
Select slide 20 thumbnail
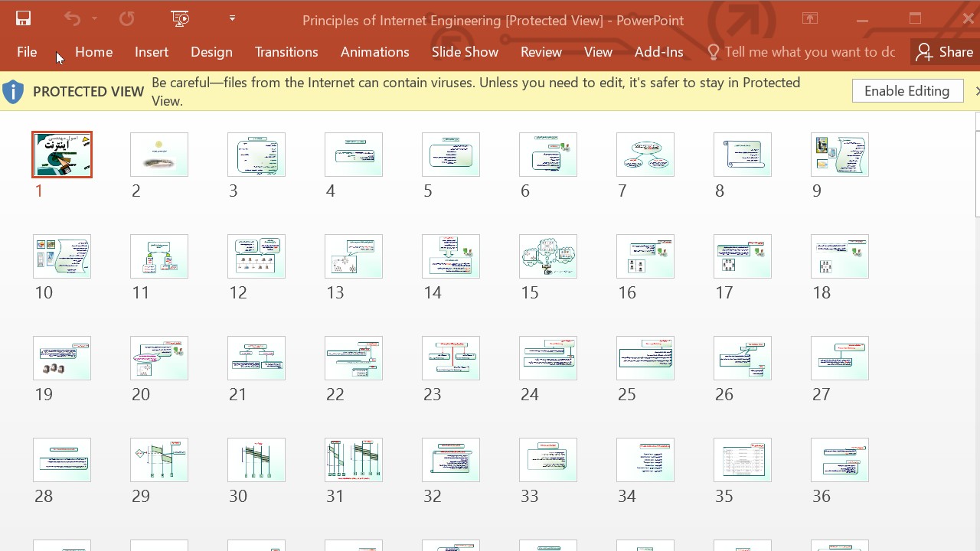pos(159,358)
